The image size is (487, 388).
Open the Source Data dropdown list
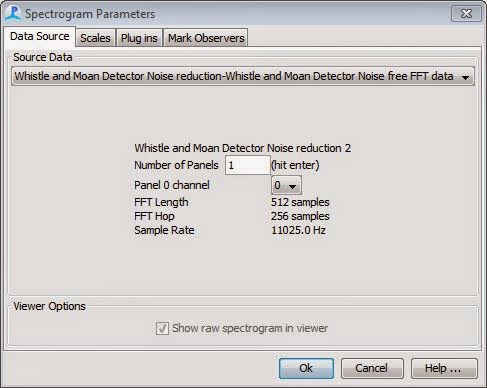pyautogui.click(x=243, y=76)
